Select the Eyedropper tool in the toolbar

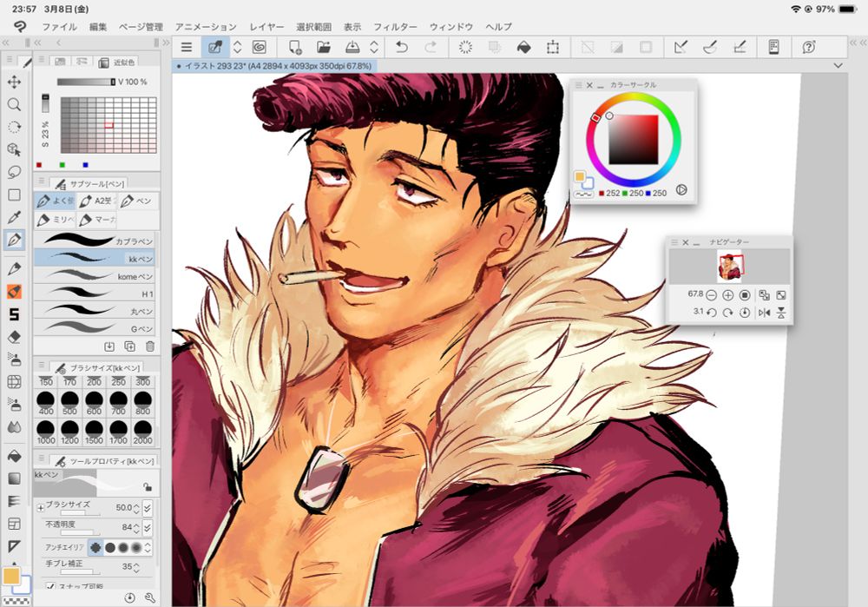point(14,217)
